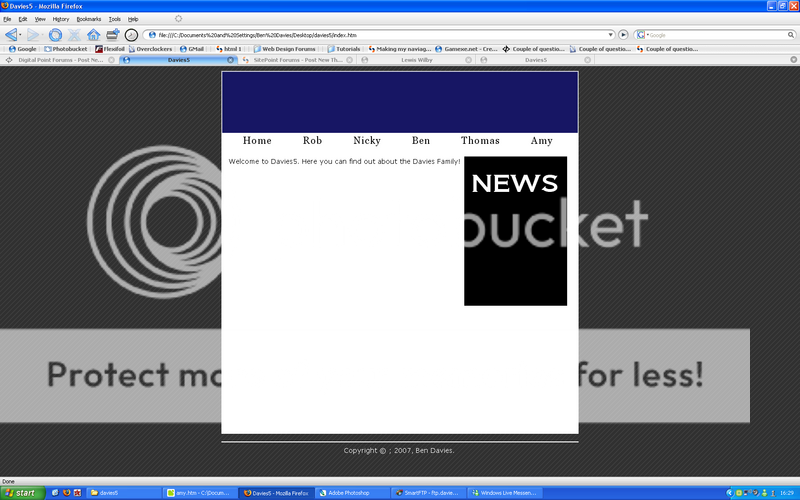Open the Web Design Forums bookmark folder

click(284, 49)
